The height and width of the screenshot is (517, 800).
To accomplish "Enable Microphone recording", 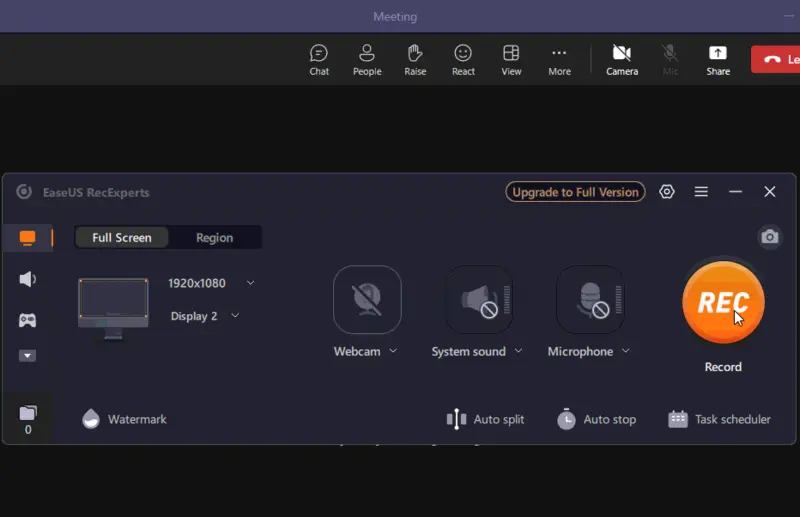I will [590, 299].
